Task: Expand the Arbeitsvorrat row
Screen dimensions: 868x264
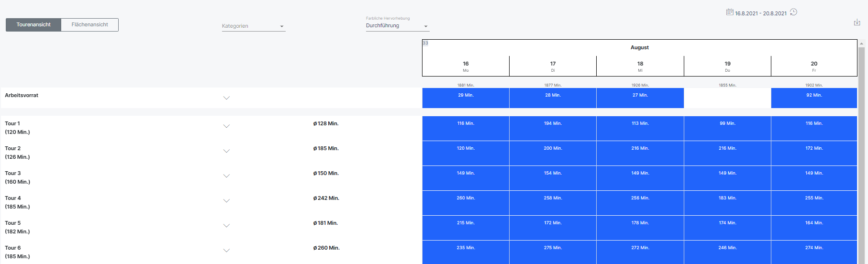Action: pyautogui.click(x=226, y=98)
